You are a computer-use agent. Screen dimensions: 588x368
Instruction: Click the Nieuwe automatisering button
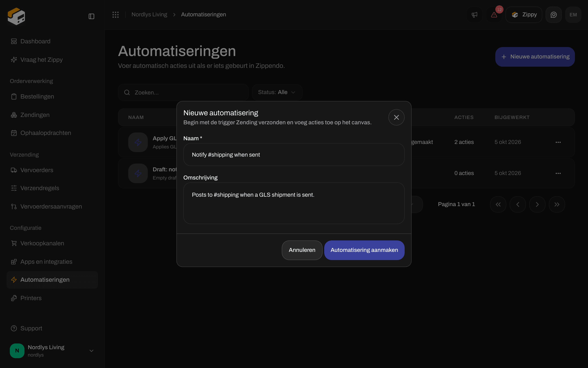pyautogui.click(x=535, y=57)
